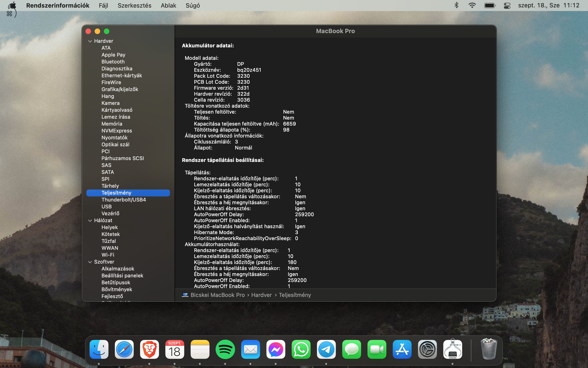Select Alkalmazások under Szoftver
This screenshot has height=368, width=588.
click(118, 269)
